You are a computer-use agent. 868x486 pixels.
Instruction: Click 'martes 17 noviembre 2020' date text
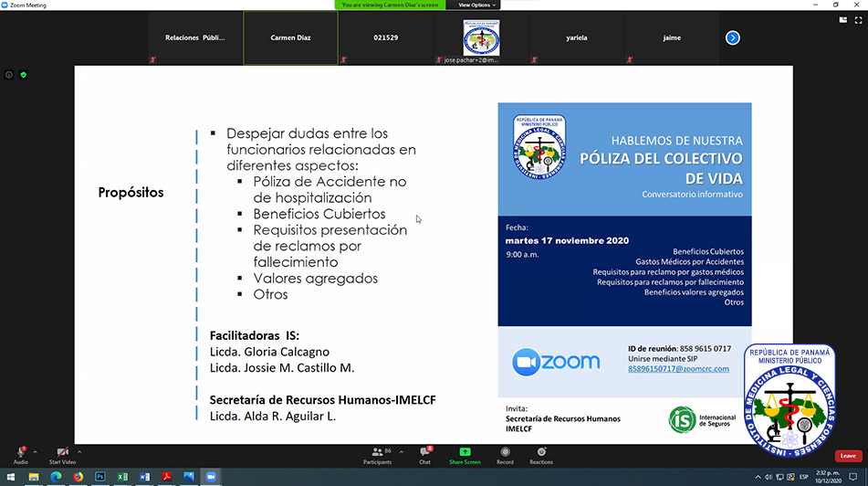[x=567, y=240]
